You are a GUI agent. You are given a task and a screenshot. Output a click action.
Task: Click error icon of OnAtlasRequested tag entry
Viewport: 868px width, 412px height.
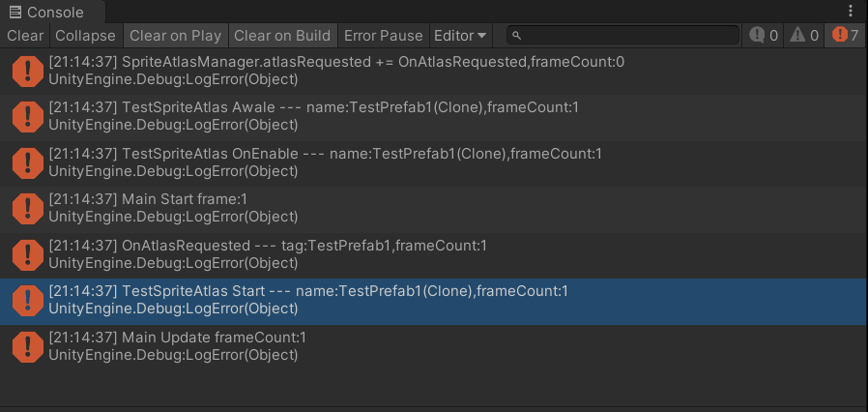(x=26, y=254)
